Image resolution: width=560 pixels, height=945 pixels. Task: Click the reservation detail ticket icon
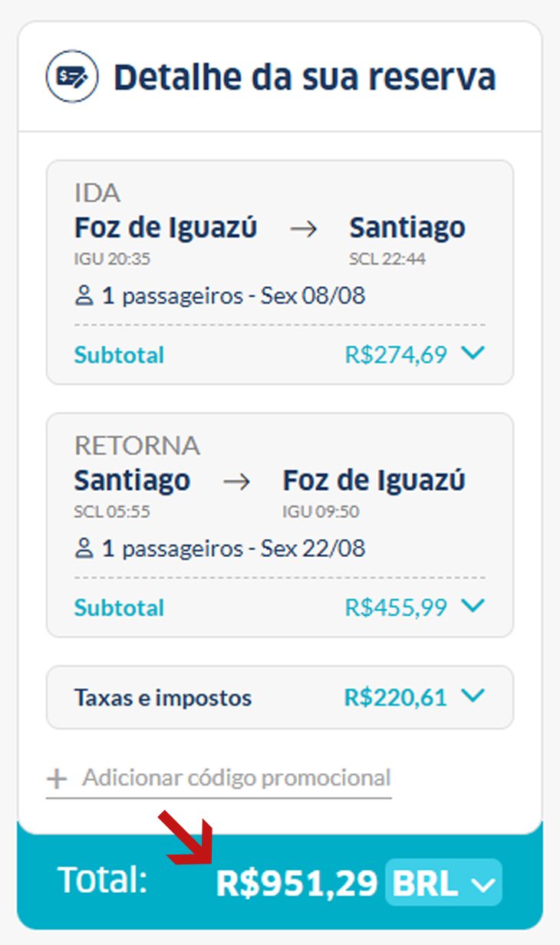coord(72,77)
